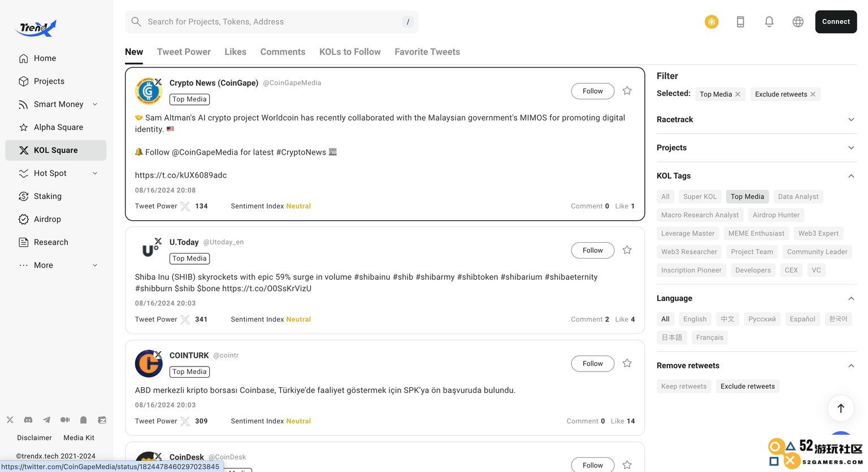
Task: Click the search magnifier icon
Action: pos(136,21)
